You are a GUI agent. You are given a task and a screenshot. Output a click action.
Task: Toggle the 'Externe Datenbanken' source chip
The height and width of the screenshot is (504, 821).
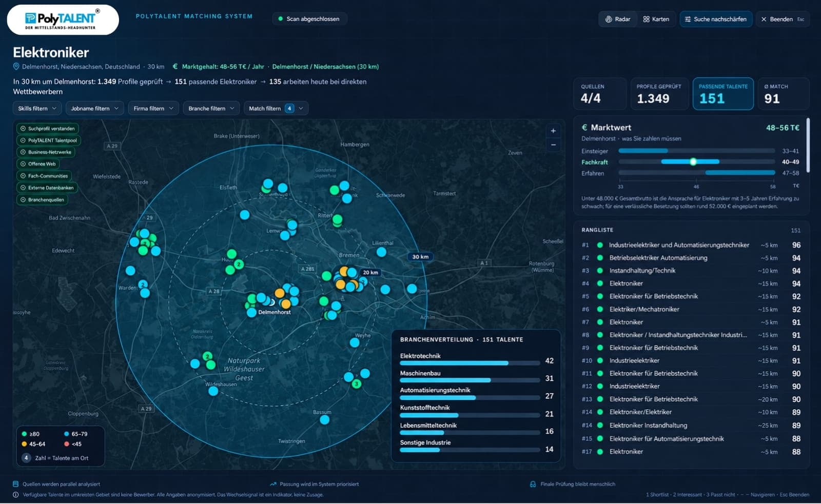point(47,188)
